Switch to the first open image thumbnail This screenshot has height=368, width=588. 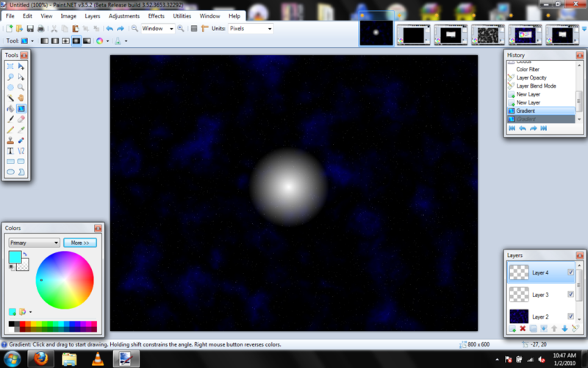376,32
